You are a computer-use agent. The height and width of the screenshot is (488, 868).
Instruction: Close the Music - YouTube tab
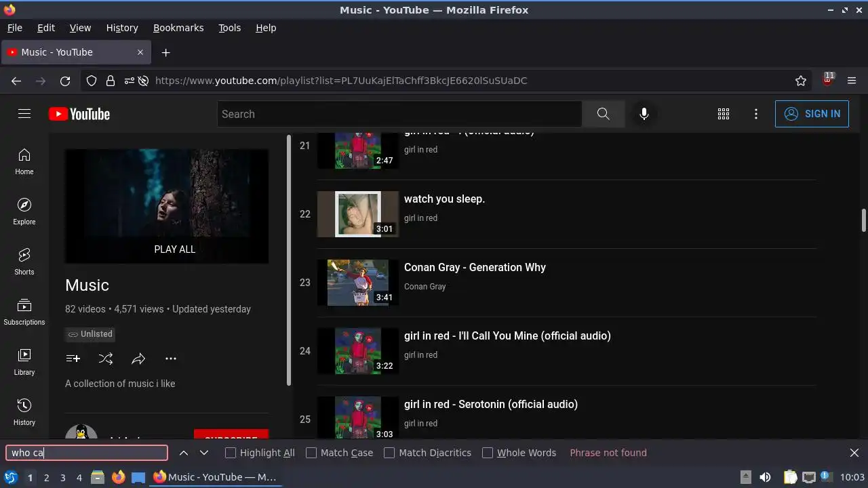140,52
